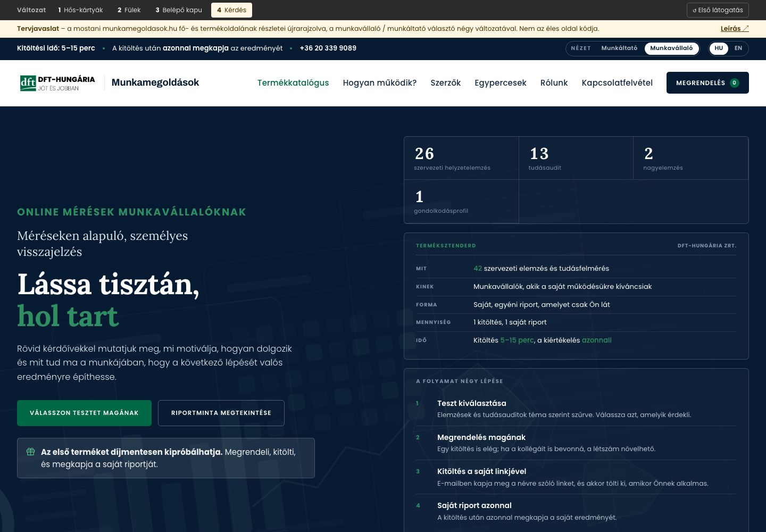Image resolution: width=766 pixels, height=532 pixels.
Task: Click '1 kitöltés, 1 saját riport' value
Action: pos(510,322)
